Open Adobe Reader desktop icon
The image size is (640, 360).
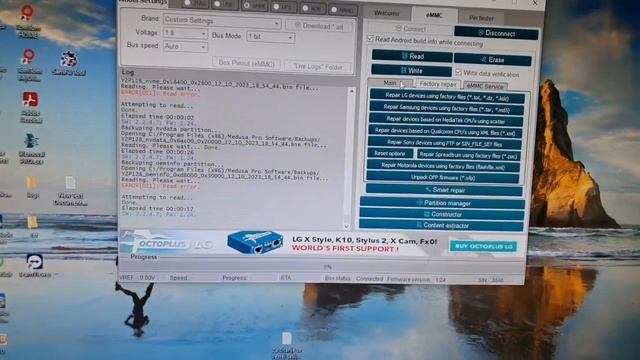pos(31,107)
